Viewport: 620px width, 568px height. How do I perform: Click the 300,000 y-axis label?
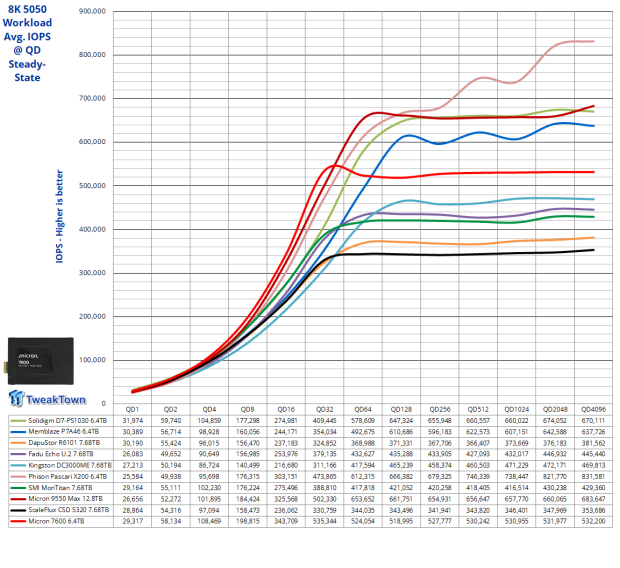pos(93,273)
